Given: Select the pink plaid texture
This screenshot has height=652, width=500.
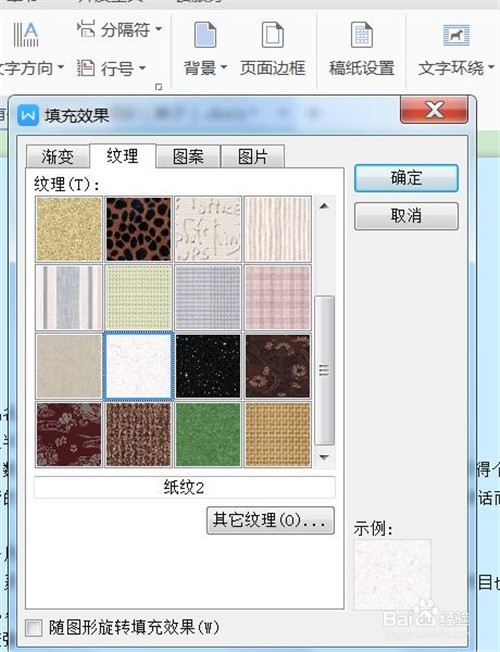Looking at the screenshot, I should [278, 298].
